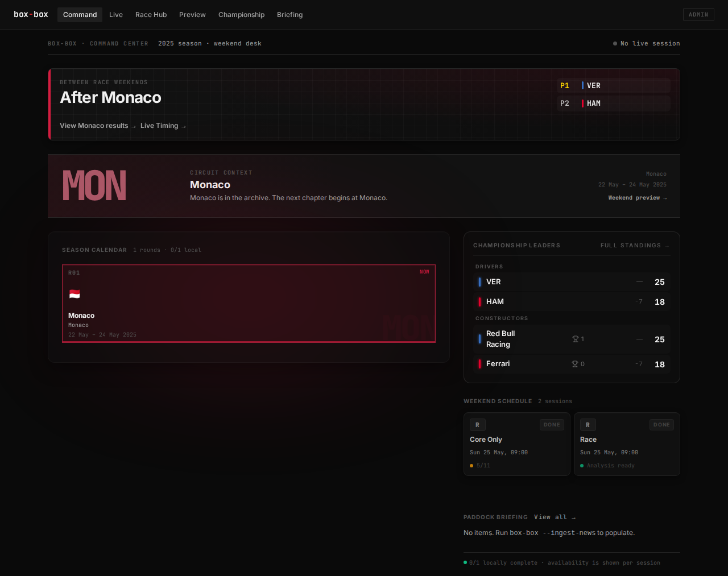
Task: Open View Monaco results link
Action: pos(98,126)
